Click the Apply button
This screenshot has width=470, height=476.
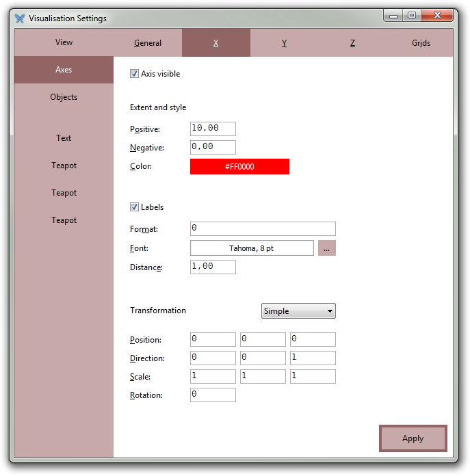pos(413,438)
